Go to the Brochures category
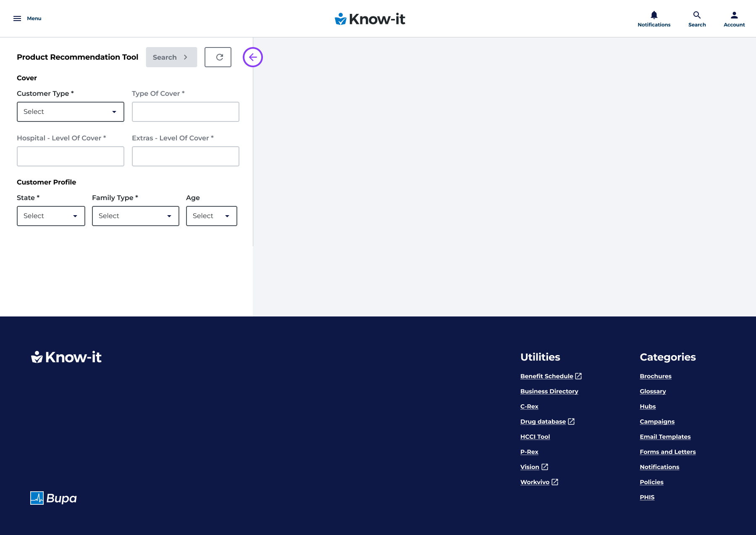Image resolution: width=756 pixels, height=535 pixels. point(655,376)
